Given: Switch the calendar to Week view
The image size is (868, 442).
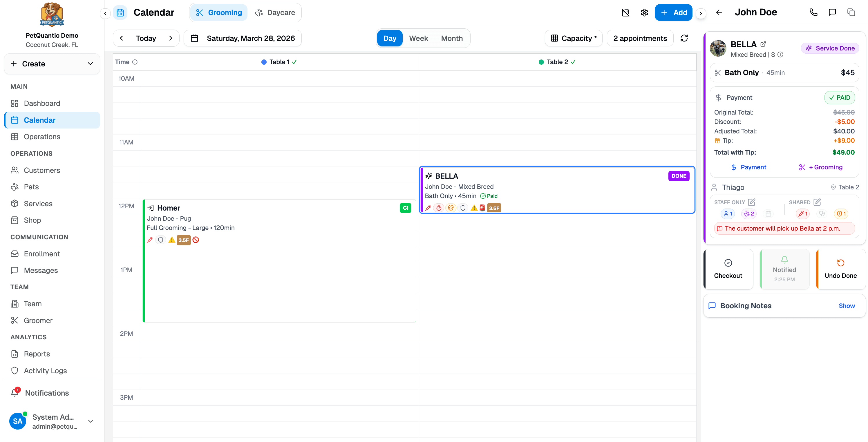Looking at the screenshot, I should click(419, 38).
